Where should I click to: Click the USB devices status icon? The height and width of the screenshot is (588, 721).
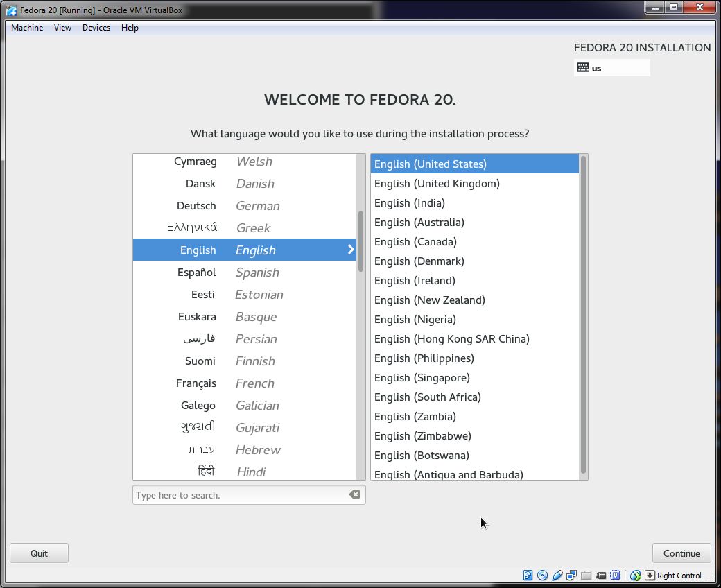[557, 575]
